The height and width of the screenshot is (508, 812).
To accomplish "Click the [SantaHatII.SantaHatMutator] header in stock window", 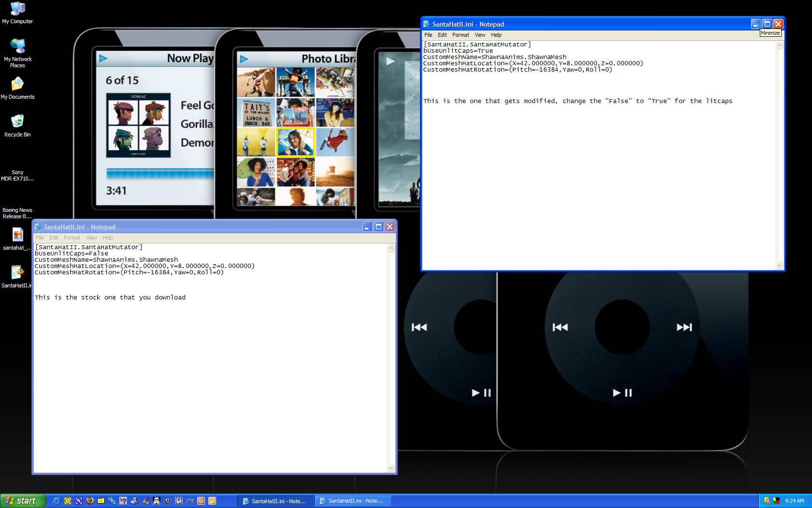I will 88,247.
